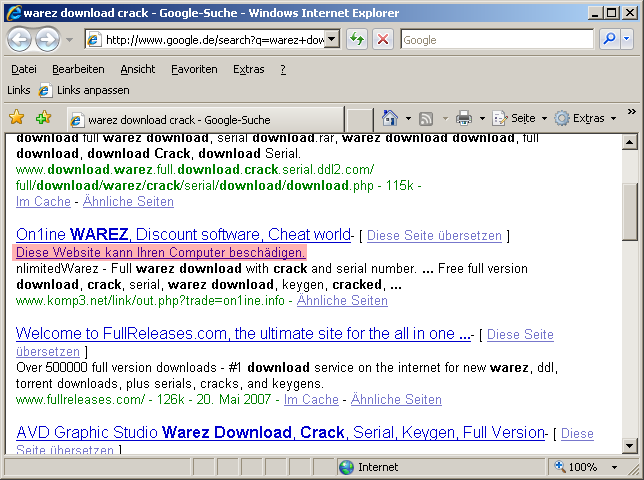
Task: Open the recent pages dropdown beside Forward
Action: point(69,40)
